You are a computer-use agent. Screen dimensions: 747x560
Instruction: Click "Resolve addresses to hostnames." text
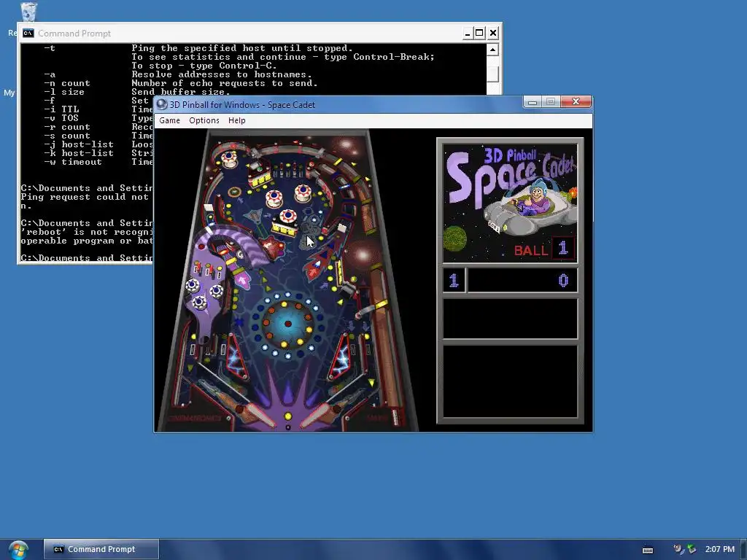222,74
